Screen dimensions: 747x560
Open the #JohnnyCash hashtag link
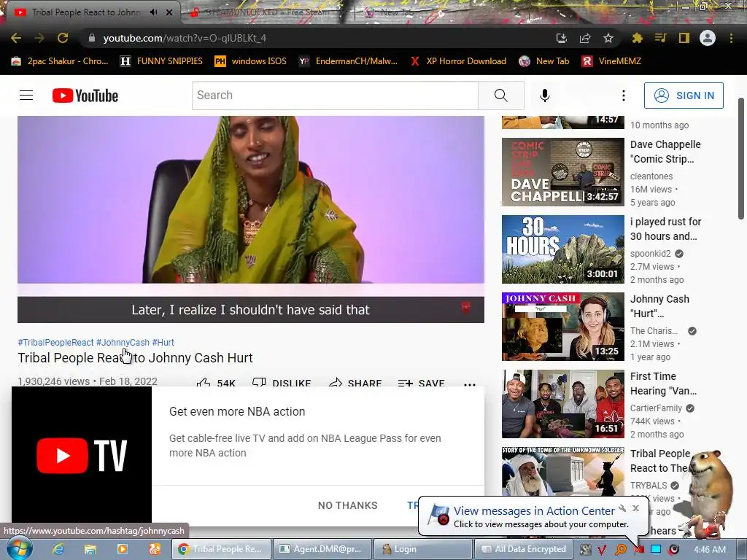pyautogui.click(x=123, y=343)
